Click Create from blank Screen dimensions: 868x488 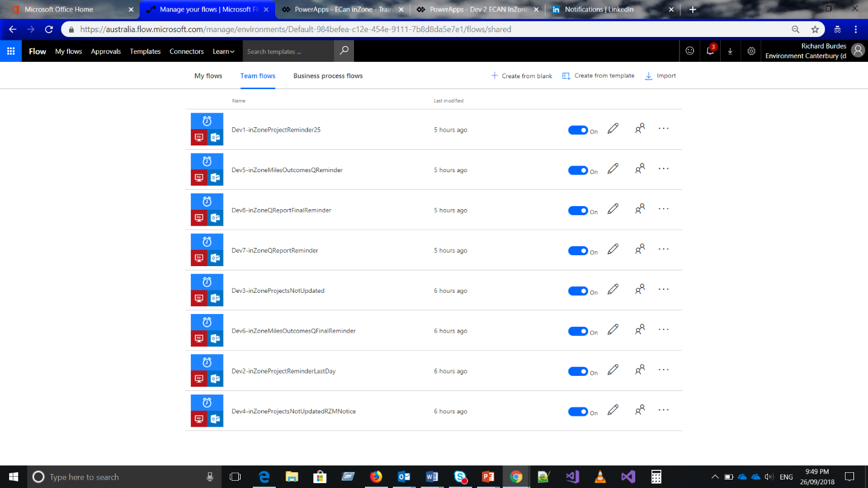coord(521,75)
